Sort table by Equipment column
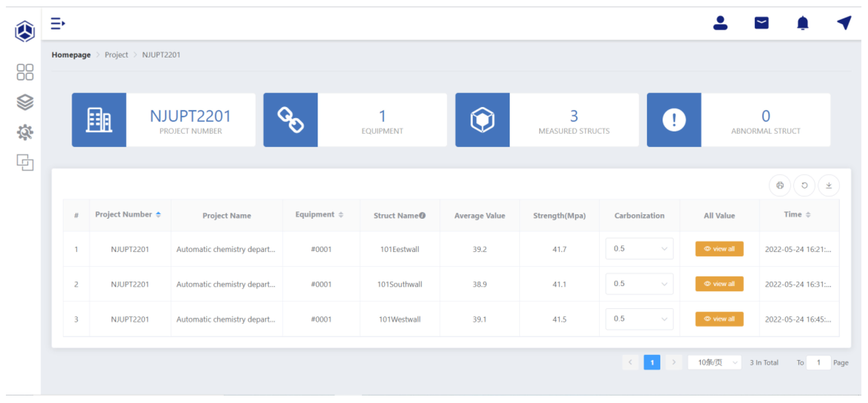868x403 pixels. (341, 215)
